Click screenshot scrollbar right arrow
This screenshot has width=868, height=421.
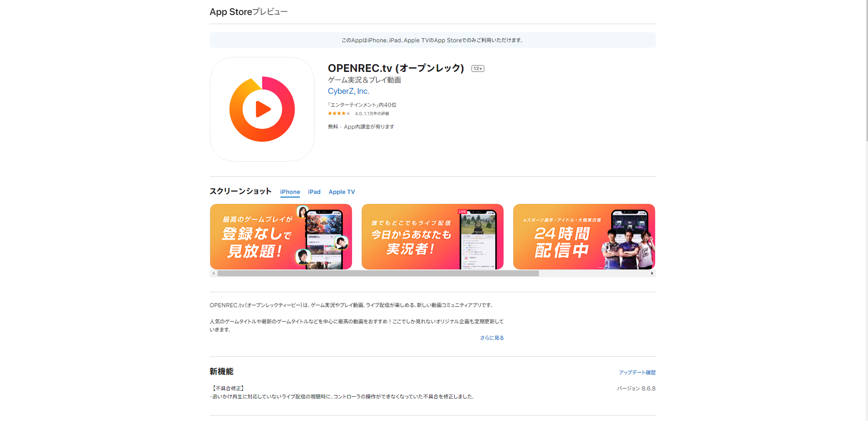(652, 274)
